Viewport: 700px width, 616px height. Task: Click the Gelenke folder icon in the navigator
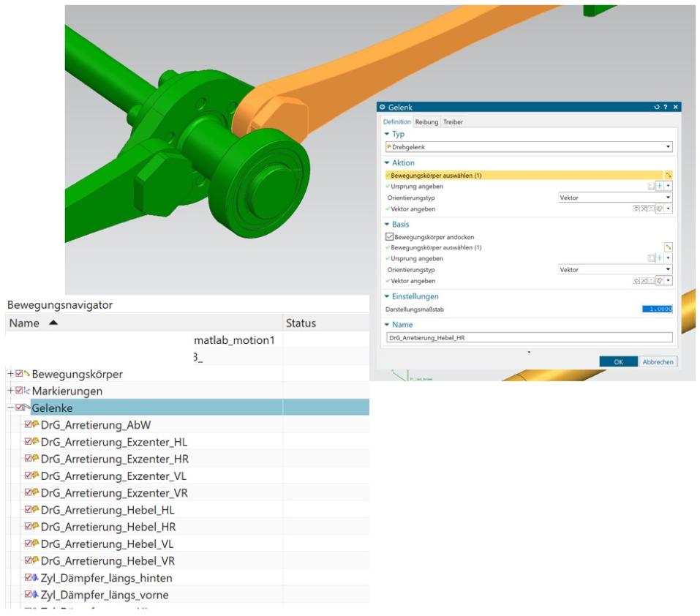[x=27, y=407]
